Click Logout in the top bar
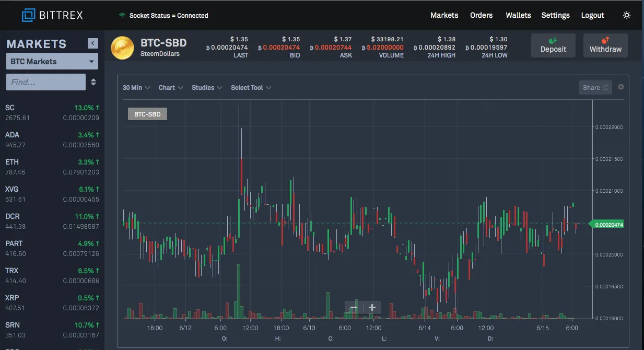The height and width of the screenshot is (350, 644). 593,15
